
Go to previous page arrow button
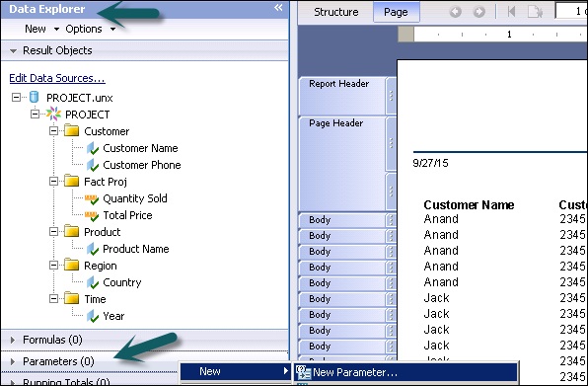click(456, 12)
